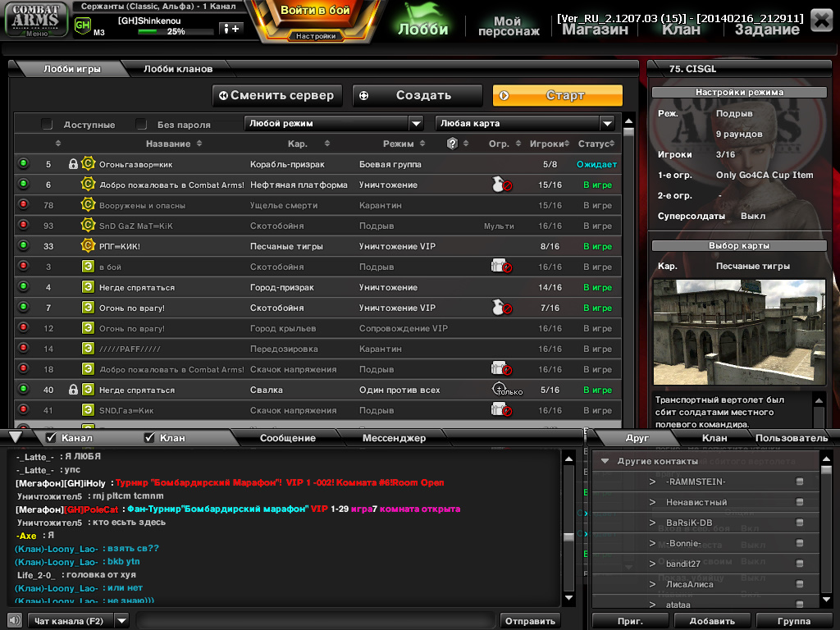Click the vest restriction icon on room 3
The image size is (840, 630).
coord(501,267)
